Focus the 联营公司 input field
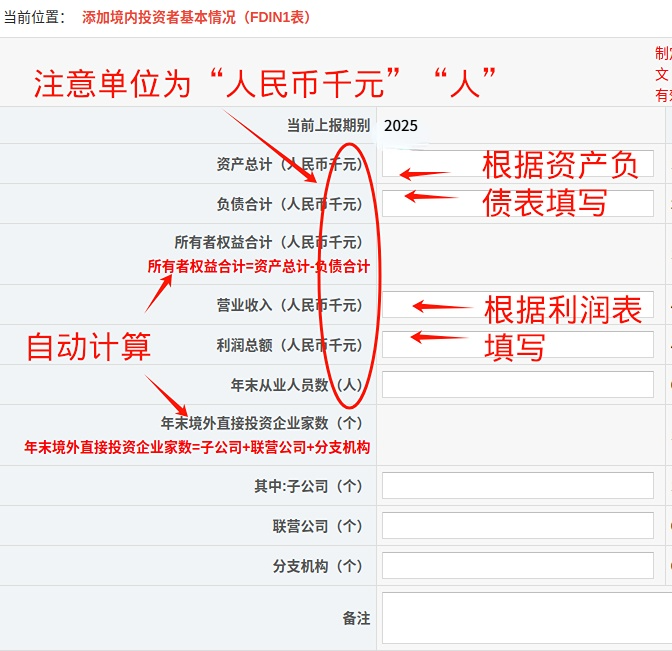 click(x=517, y=526)
